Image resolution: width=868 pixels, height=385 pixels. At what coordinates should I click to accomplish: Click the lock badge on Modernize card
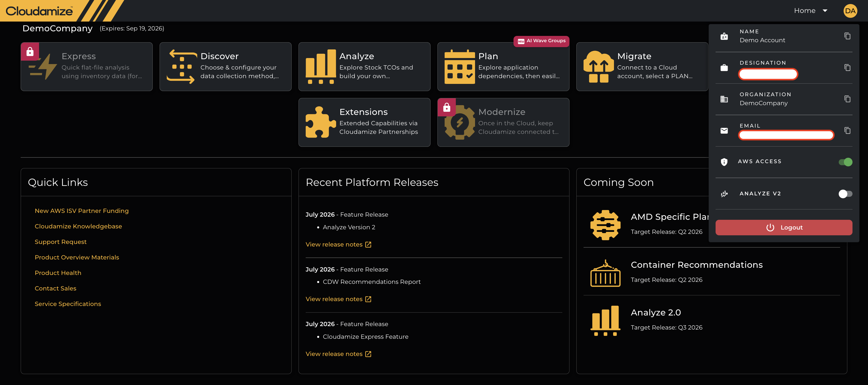[447, 107]
